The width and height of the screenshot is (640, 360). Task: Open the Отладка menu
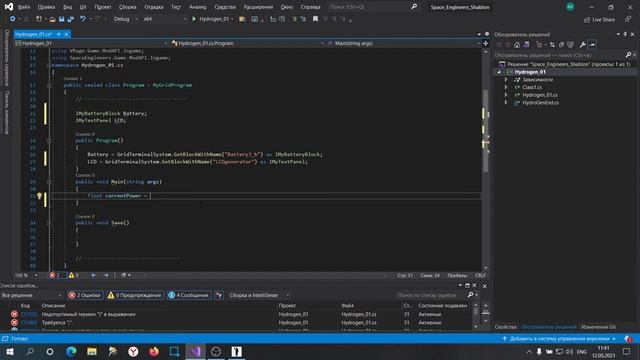[153, 7]
